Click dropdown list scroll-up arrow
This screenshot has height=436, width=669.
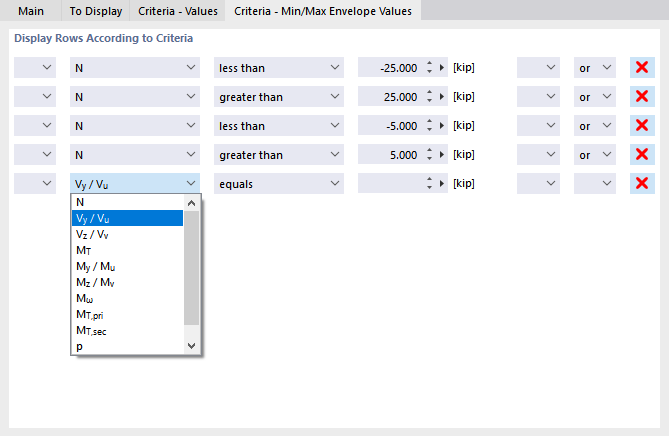pyautogui.click(x=192, y=203)
